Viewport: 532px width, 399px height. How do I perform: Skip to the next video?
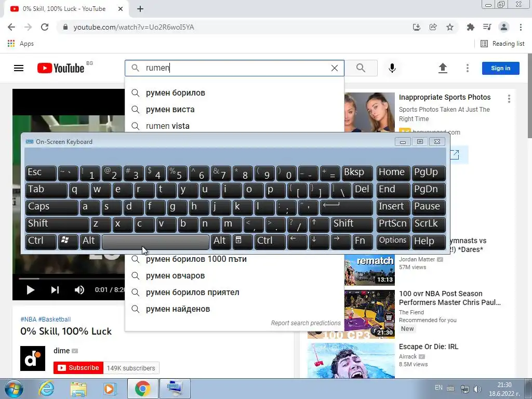pos(55,290)
